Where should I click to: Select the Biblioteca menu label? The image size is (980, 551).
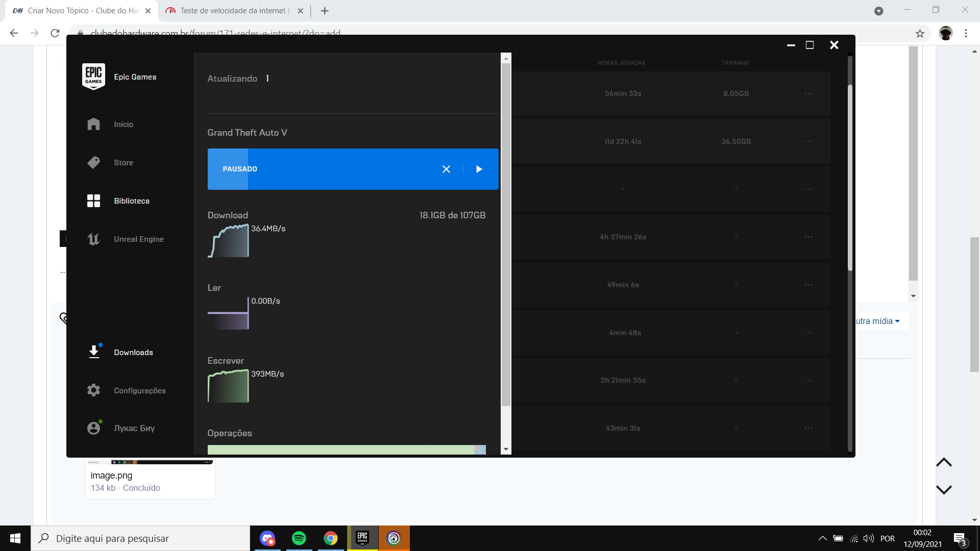coord(132,201)
